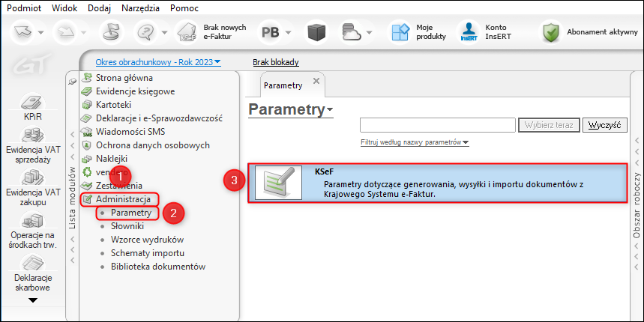The height and width of the screenshot is (322, 644).
Task: Open the Parametry heading dropdown arrow
Action: click(330, 111)
